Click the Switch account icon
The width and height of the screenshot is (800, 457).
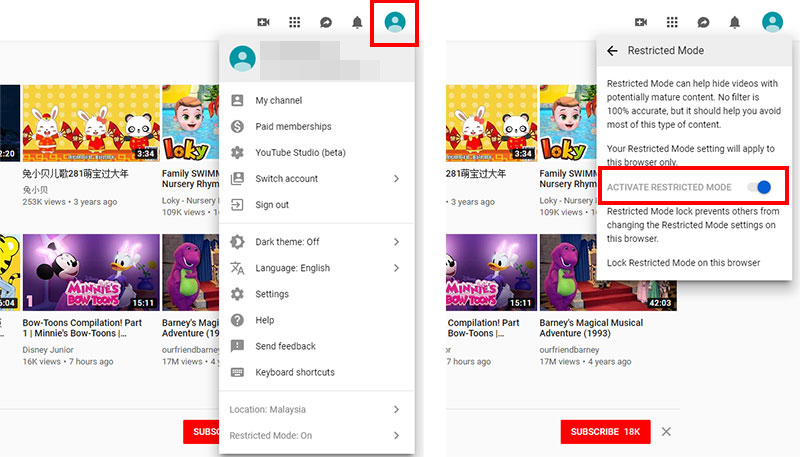[237, 179]
